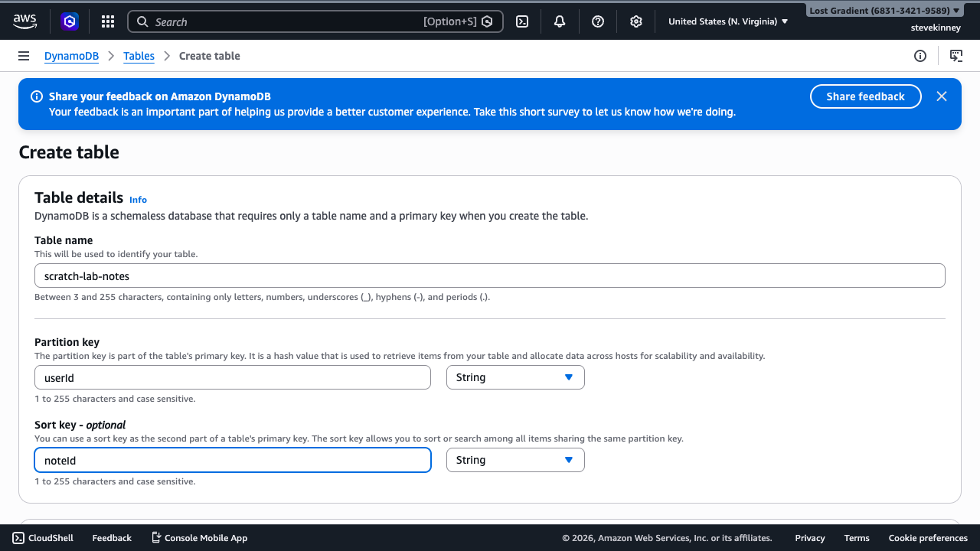Open the Sort key String type dropdown
Image resolution: width=980 pixels, height=551 pixels.
pyautogui.click(x=515, y=460)
